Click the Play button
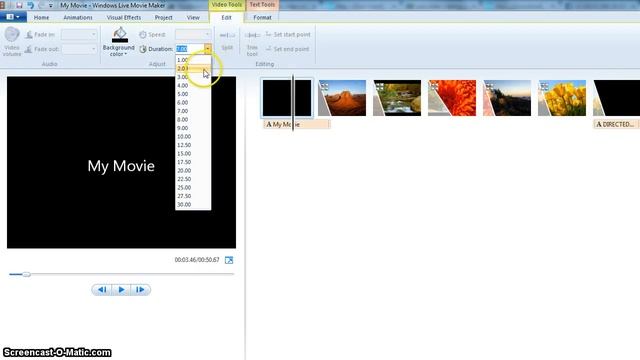 click(121, 289)
